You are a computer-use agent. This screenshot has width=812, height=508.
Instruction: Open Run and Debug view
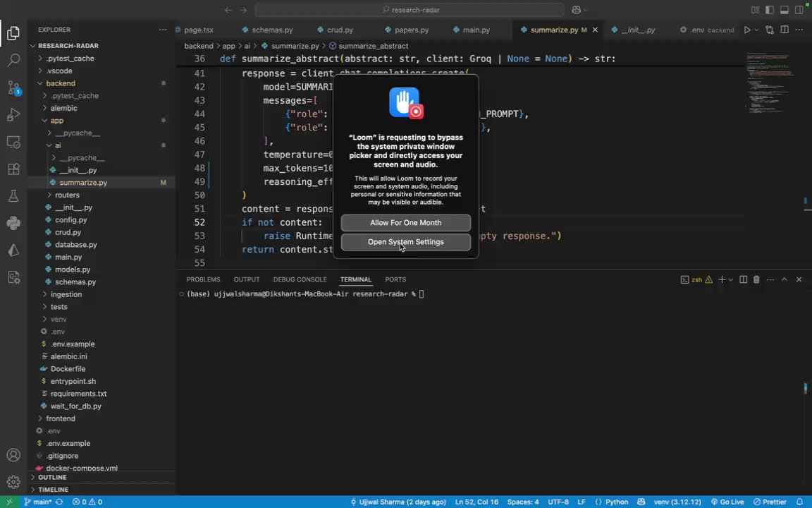13,114
